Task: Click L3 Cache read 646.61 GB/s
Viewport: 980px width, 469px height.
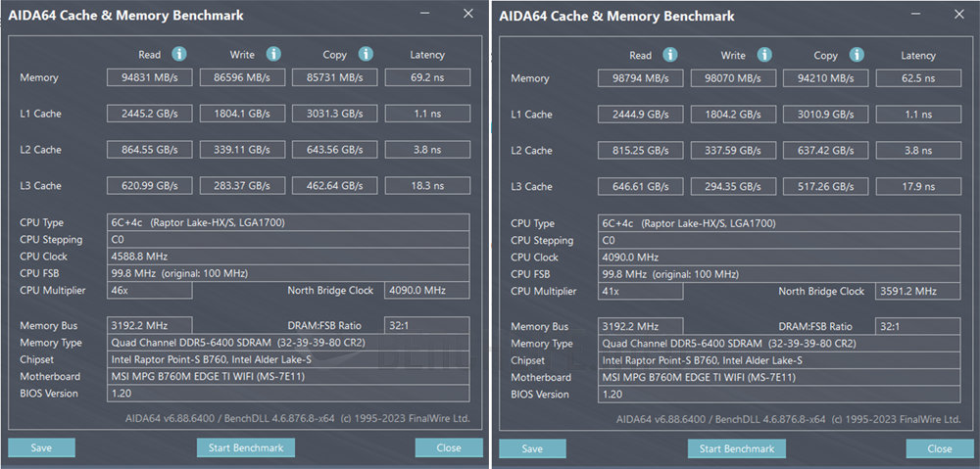Action: [x=640, y=186]
